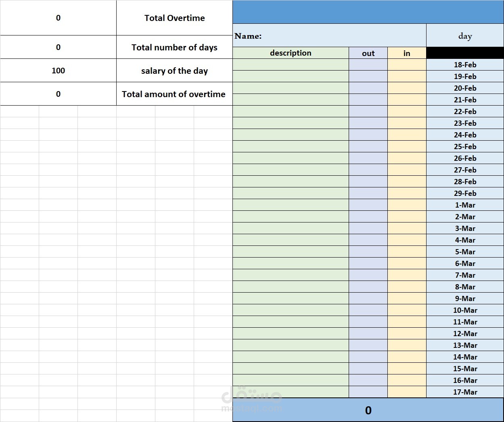Image resolution: width=504 pixels, height=422 pixels.
Task: Click the Total number of days label
Action: point(174,47)
